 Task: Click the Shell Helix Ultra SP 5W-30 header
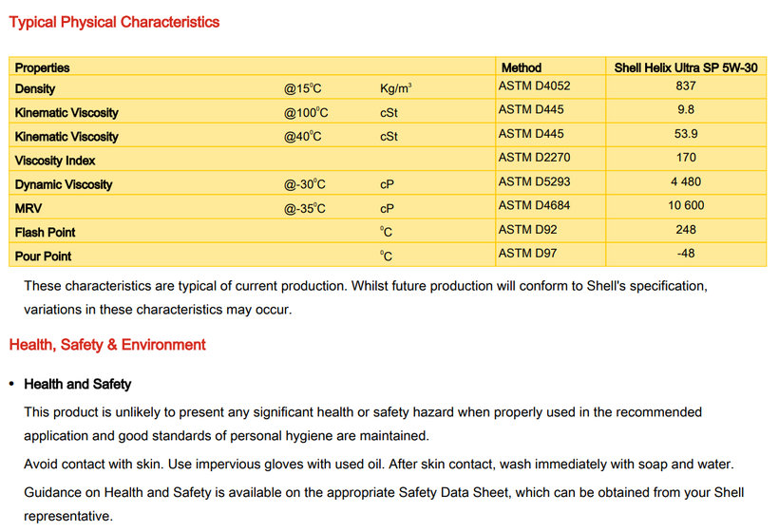[x=685, y=67]
